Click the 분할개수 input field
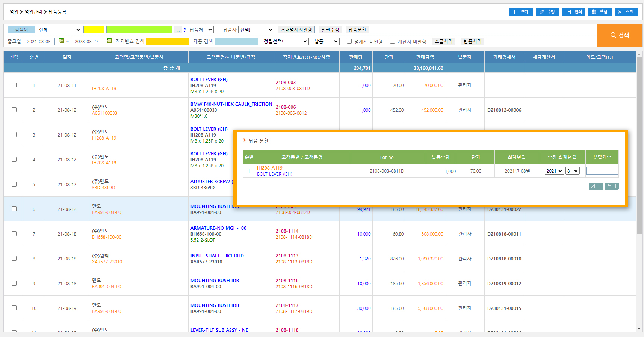644x337 pixels. pyautogui.click(x=602, y=171)
